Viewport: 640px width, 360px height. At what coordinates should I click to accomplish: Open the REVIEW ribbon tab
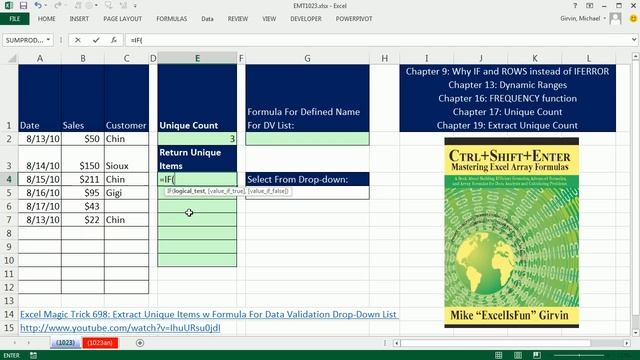(x=238, y=19)
